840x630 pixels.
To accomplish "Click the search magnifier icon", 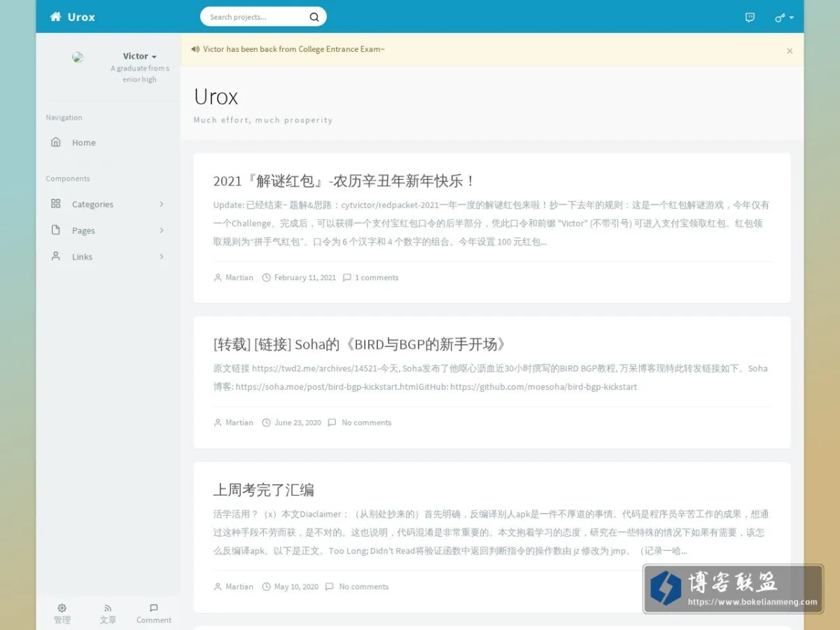I will 314,17.
